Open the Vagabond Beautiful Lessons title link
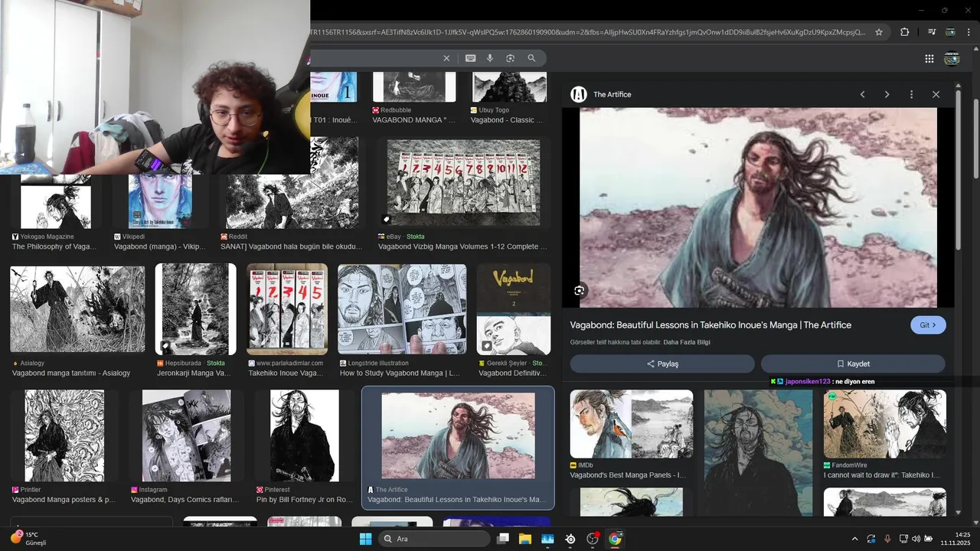 710,325
